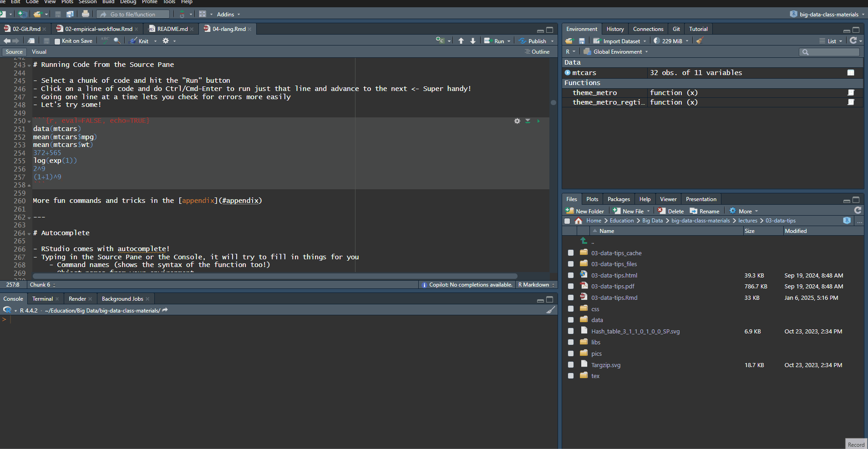The width and height of the screenshot is (868, 449).
Task: Click the Go to file/function field
Action: [x=133, y=14]
